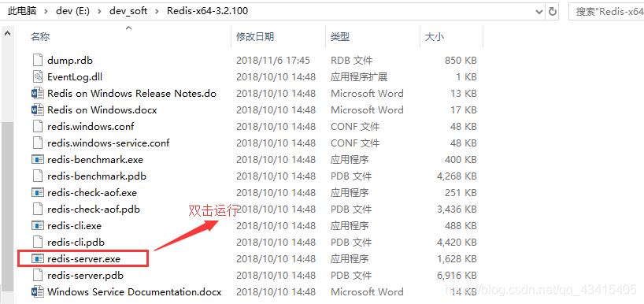Navigate to 此电脑 in the breadcrumb
Screen dimensions: 644x304
pyautogui.click(x=22, y=11)
